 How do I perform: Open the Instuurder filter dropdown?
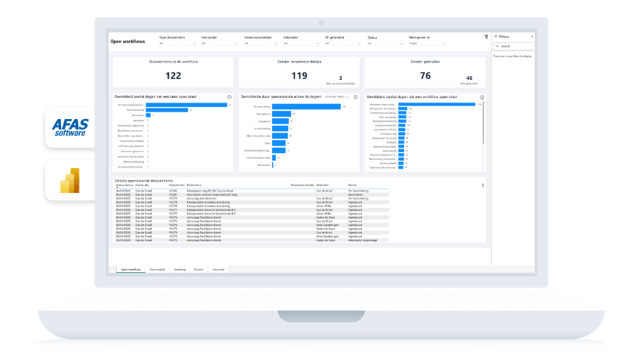pos(218,43)
